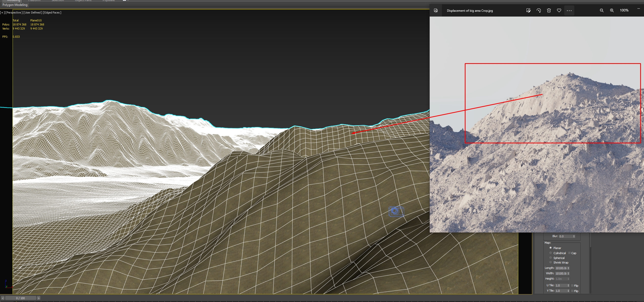Click the 0 / 100 time slider

(21, 298)
